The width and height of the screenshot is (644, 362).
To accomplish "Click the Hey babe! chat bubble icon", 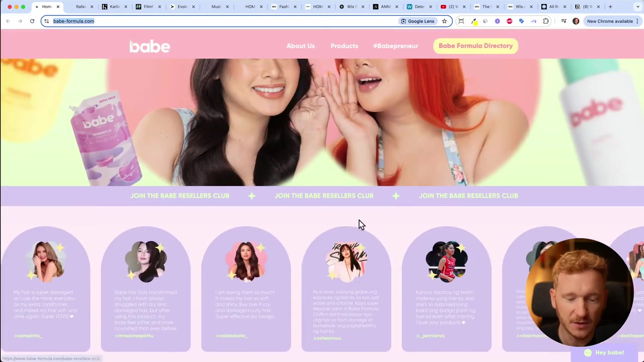I will pos(588,352).
